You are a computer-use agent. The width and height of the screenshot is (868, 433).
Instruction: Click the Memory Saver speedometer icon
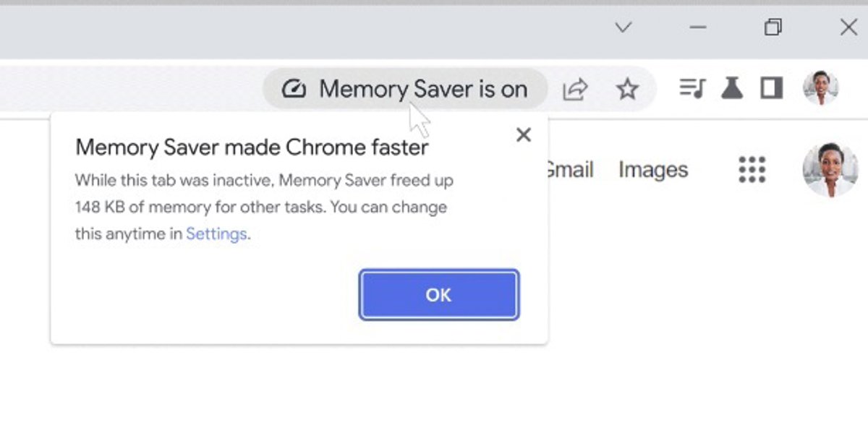point(294,90)
